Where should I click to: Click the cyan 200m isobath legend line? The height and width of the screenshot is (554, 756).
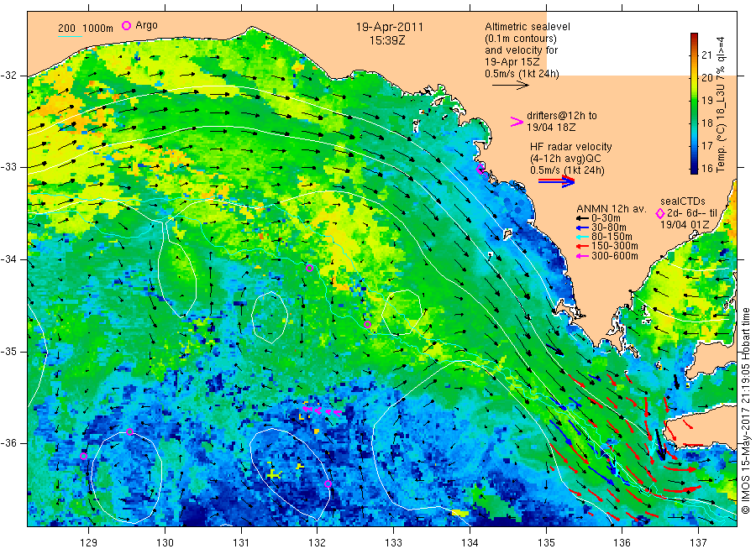tap(70, 35)
